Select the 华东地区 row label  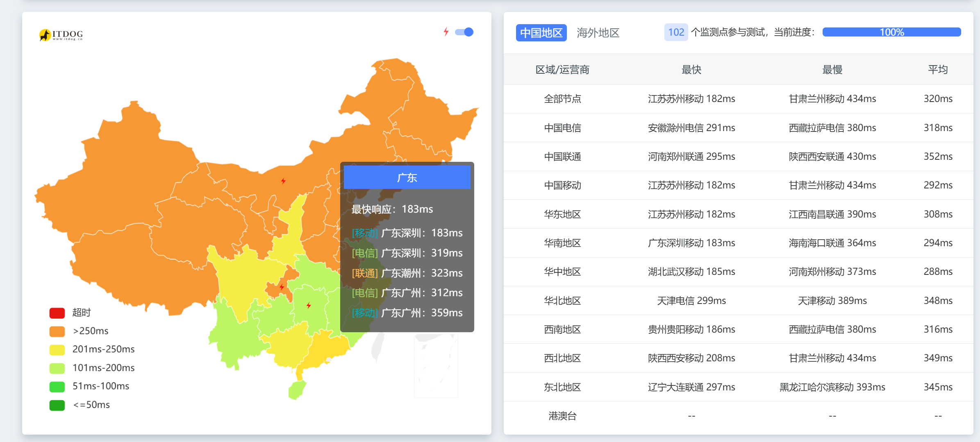562,214
